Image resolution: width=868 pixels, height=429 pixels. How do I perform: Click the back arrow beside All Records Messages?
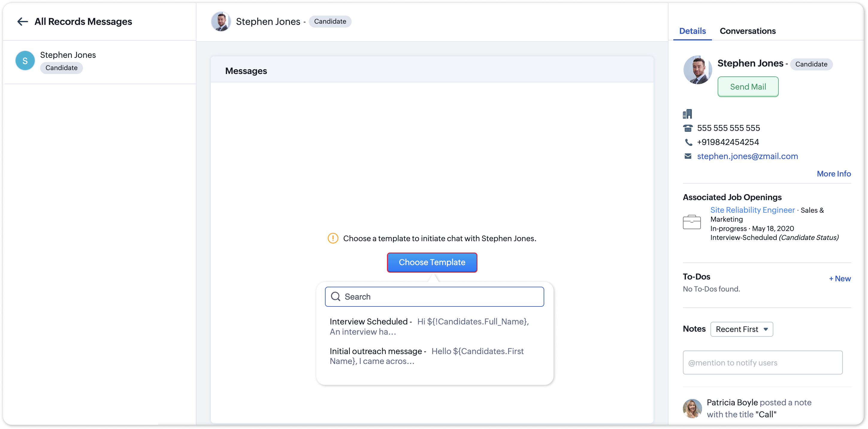pyautogui.click(x=22, y=22)
